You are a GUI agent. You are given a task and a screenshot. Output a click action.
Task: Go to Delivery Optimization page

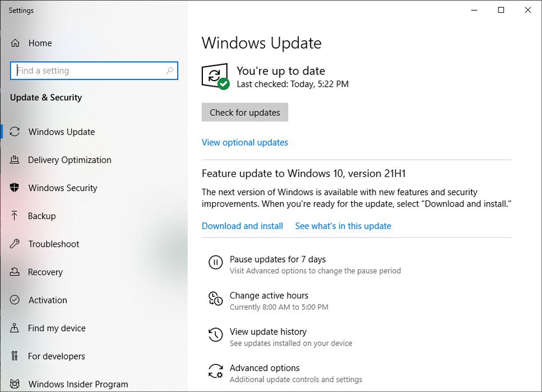click(x=70, y=160)
